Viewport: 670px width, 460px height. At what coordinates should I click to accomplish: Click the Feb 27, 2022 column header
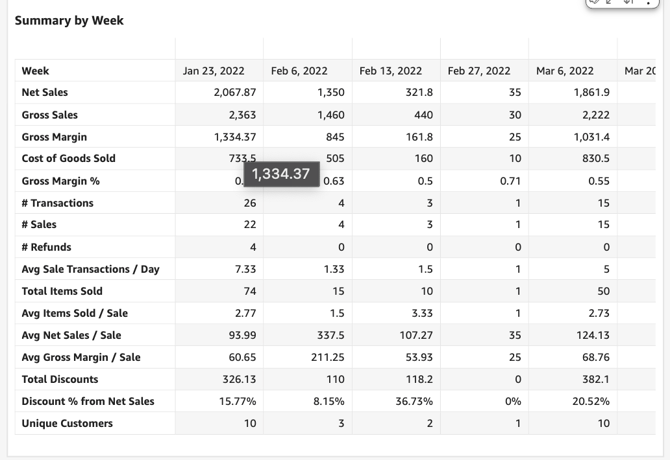tap(479, 71)
